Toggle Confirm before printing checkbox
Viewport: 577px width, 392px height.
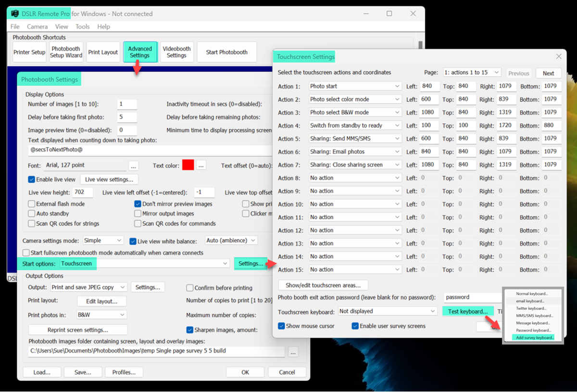point(189,288)
